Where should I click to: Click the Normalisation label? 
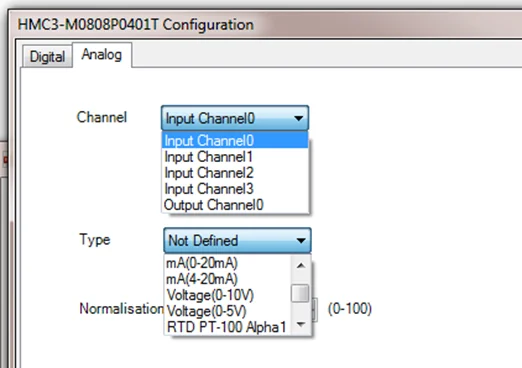click(122, 309)
